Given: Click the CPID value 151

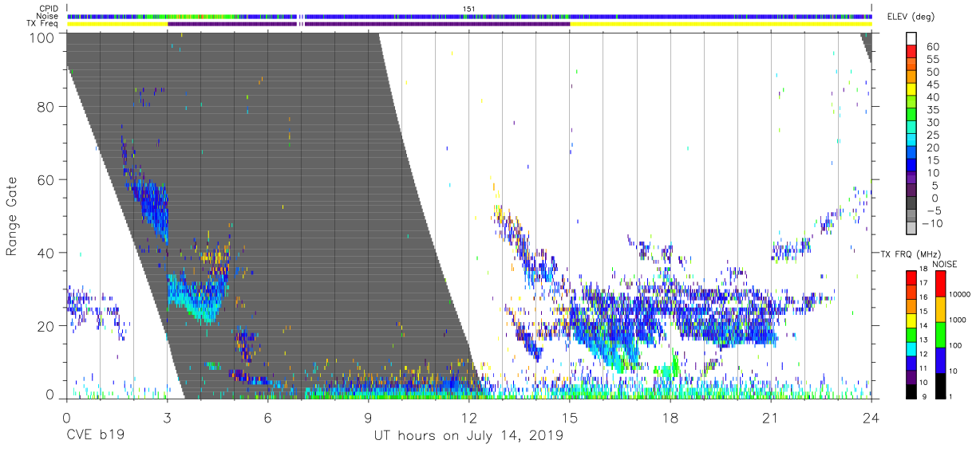Looking at the screenshot, I should click(x=469, y=8).
